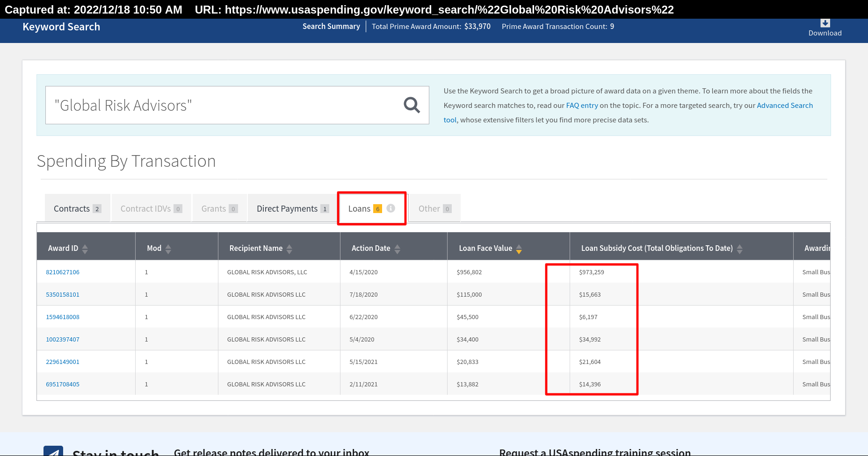Screen dimensions: 868x456
Task: Click subsidy cost $15,663
Action: (x=590, y=294)
